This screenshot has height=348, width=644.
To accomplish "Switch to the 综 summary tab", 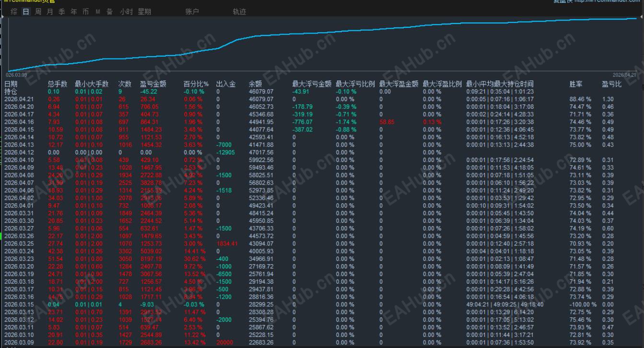I will click(14, 12).
